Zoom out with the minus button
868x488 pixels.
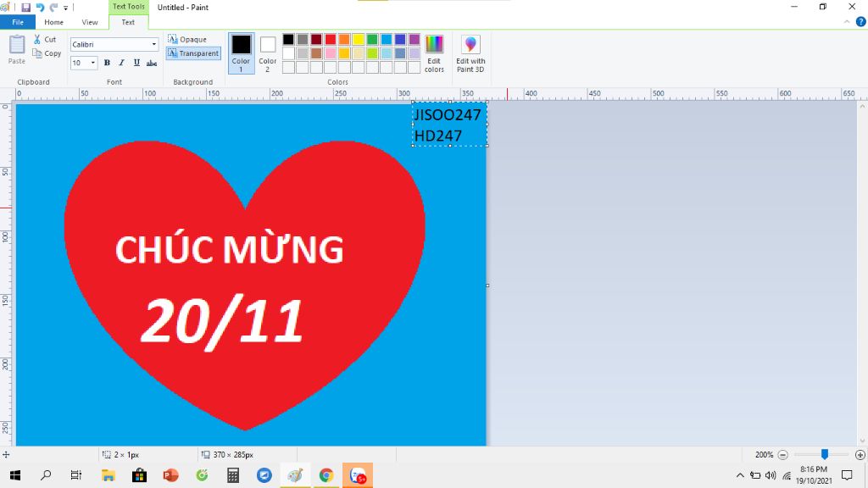782,455
